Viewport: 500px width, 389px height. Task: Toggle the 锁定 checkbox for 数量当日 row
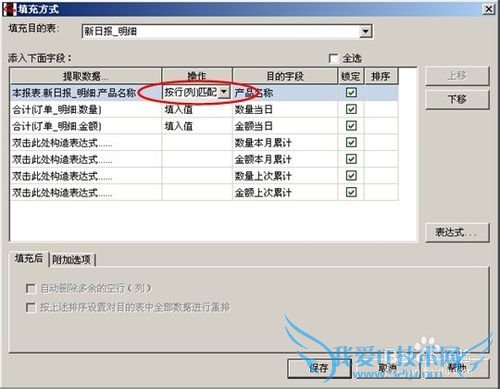[351, 109]
